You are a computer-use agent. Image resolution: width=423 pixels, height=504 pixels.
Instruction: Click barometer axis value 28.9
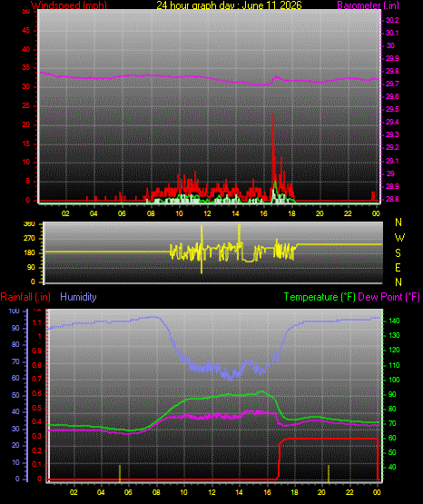pos(392,186)
